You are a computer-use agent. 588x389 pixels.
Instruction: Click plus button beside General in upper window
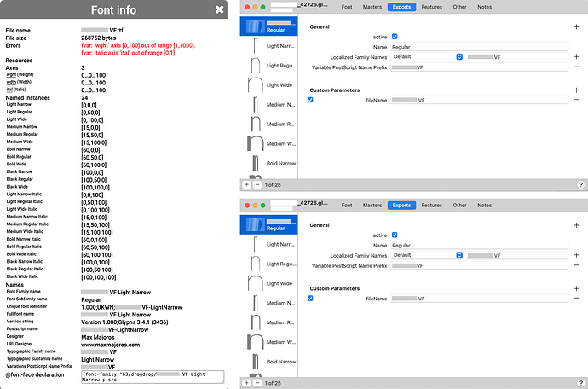(577, 27)
